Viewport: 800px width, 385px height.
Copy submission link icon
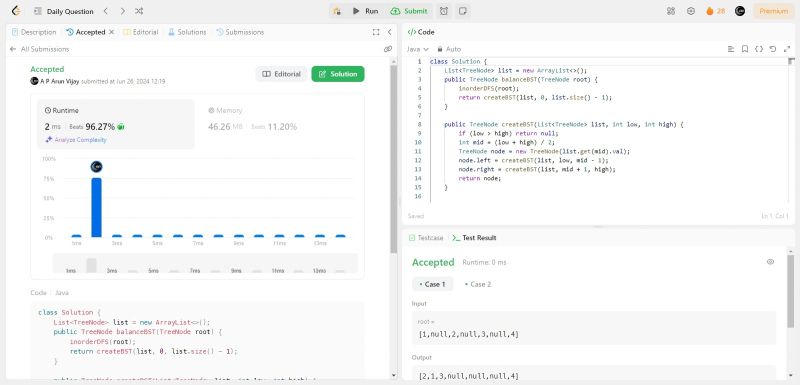[x=388, y=49]
